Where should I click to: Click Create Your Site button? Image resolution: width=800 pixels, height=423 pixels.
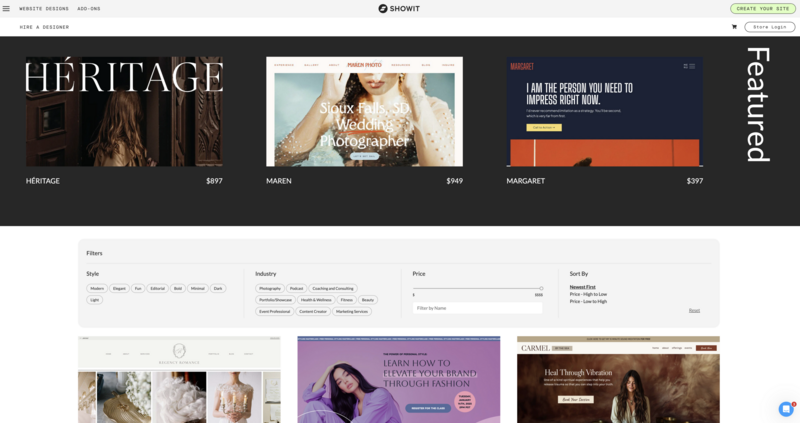point(763,9)
